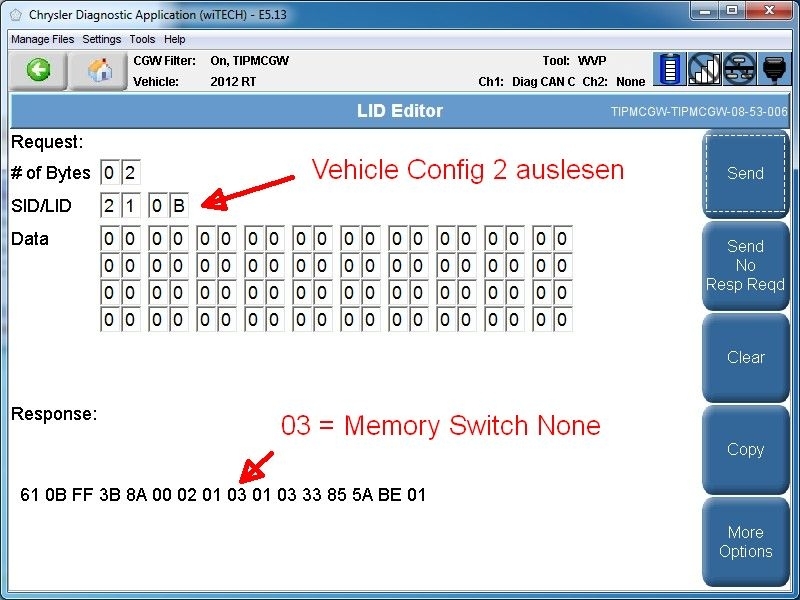
Task: Open More Options
Action: (745, 542)
